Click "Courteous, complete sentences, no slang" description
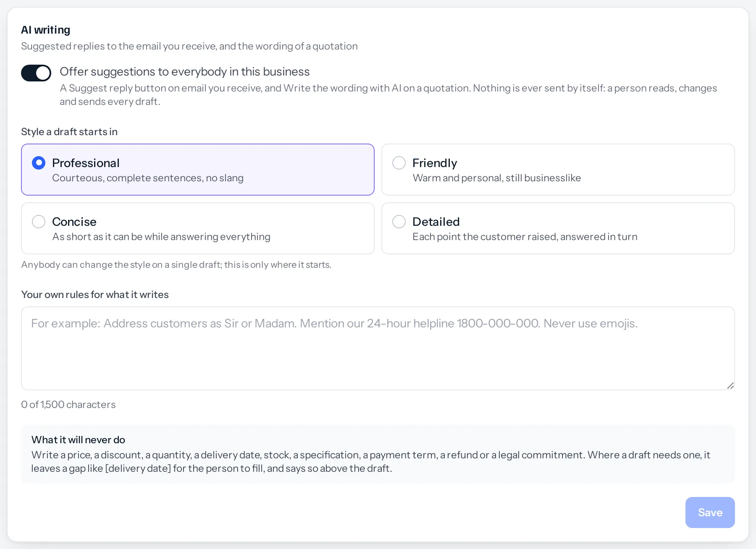This screenshot has height=549, width=756. click(x=148, y=178)
